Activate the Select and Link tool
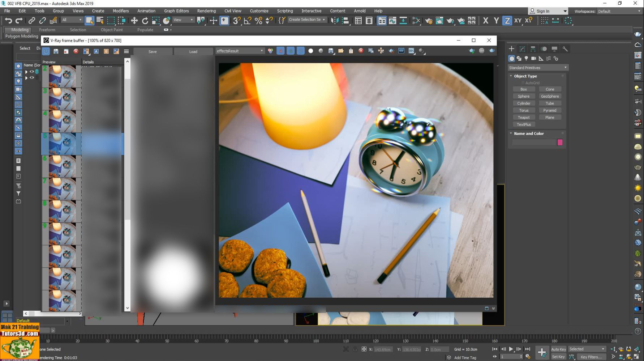644x361 pixels. (x=32, y=21)
